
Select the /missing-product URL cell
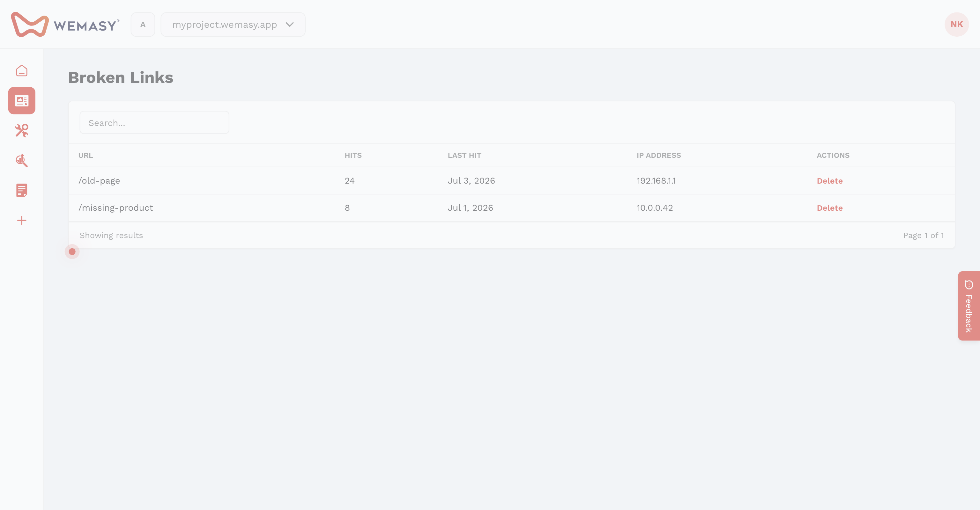[116, 208]
